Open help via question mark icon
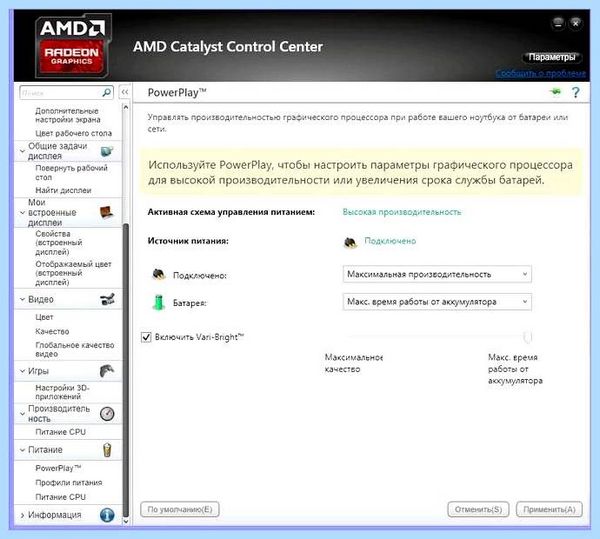This screenshot has width=600, height=539. (576, 92)
